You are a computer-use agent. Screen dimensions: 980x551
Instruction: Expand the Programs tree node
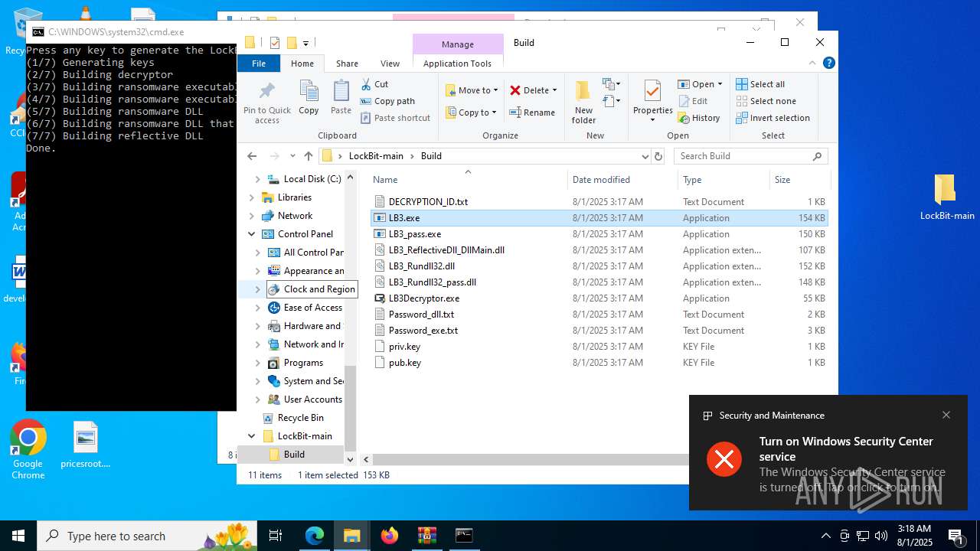click(257, 363)
